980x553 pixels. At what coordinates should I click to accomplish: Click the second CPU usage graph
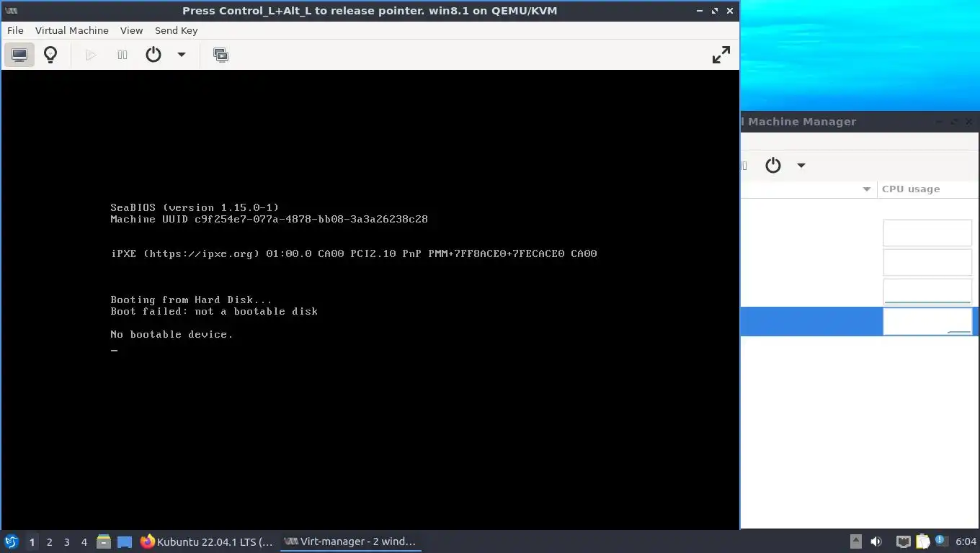click(927, 262)
